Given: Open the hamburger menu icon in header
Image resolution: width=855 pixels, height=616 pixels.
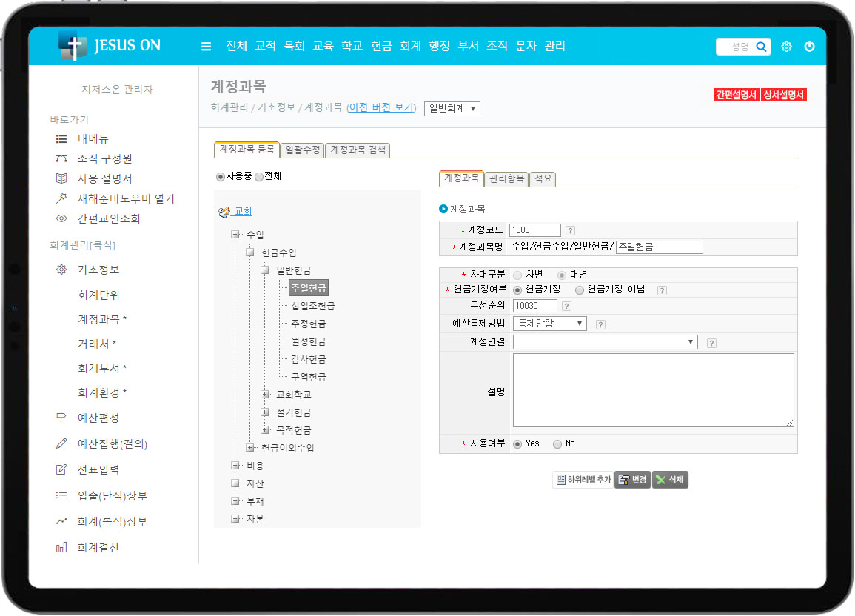Looking at the screenshot, I should tap(206, 47).
